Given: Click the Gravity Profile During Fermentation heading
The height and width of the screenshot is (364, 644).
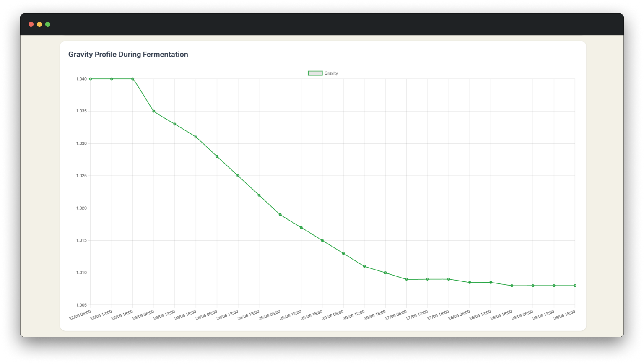Looking at the screenshot, I should pos(128,55).
